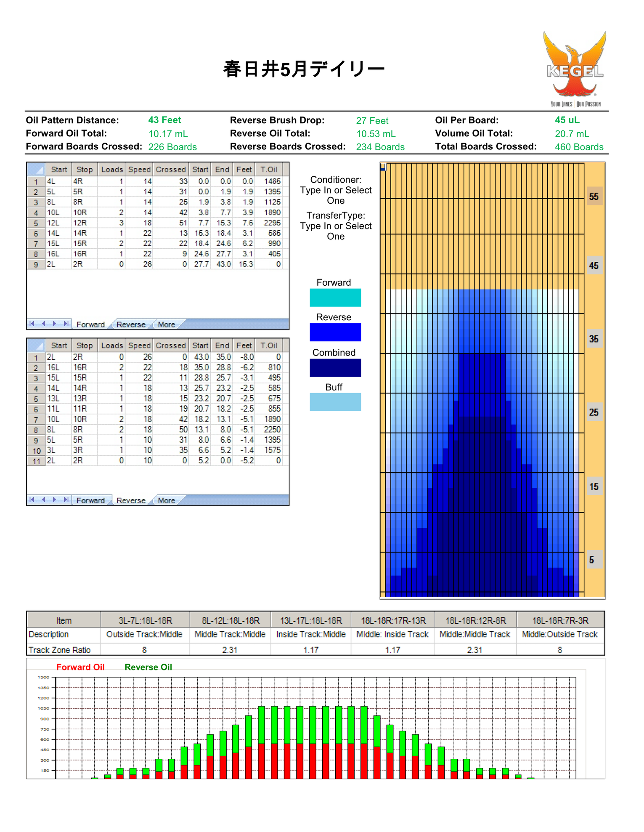Click previous-sheet arrow in reverse table navigator
The image size is (644, 832).
[x=43, y=500]
